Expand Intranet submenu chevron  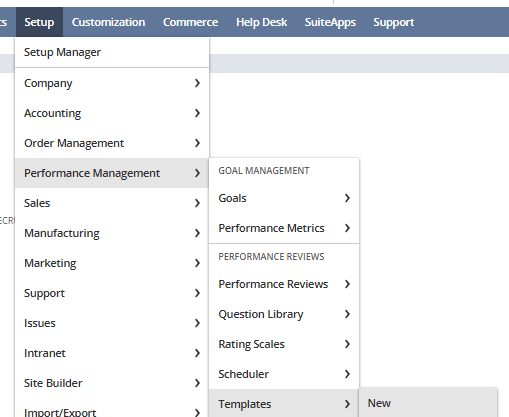[197, 353]
